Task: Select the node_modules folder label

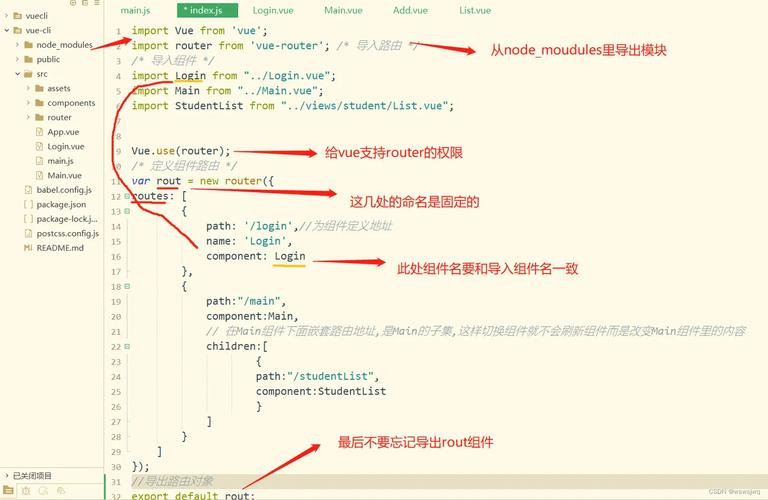Action: tap(64, 45)
